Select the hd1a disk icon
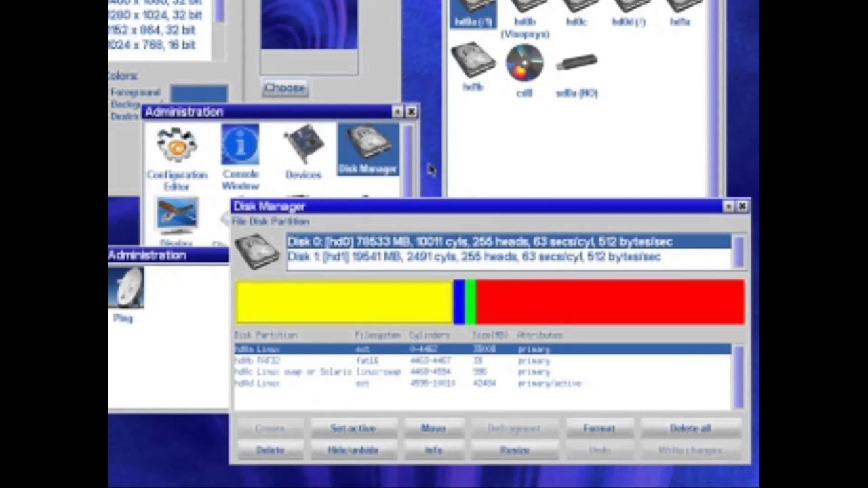The width and height of the screenshot is (868, 488). coord(680,14)
